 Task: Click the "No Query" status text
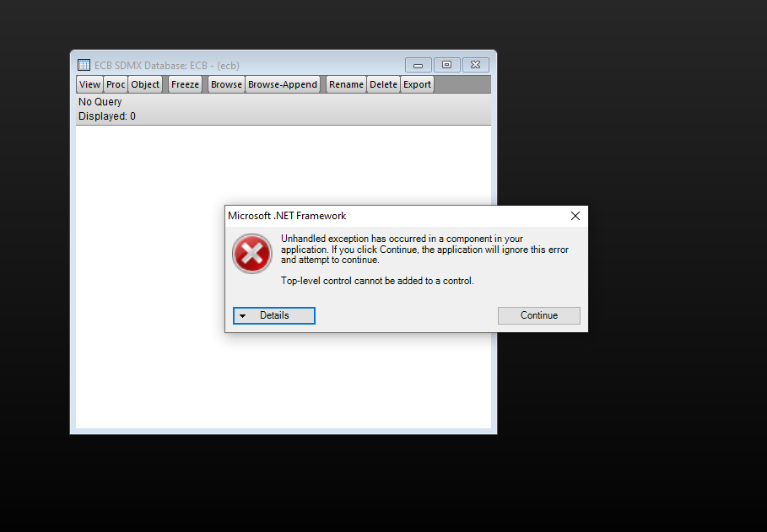click(100, 102)
